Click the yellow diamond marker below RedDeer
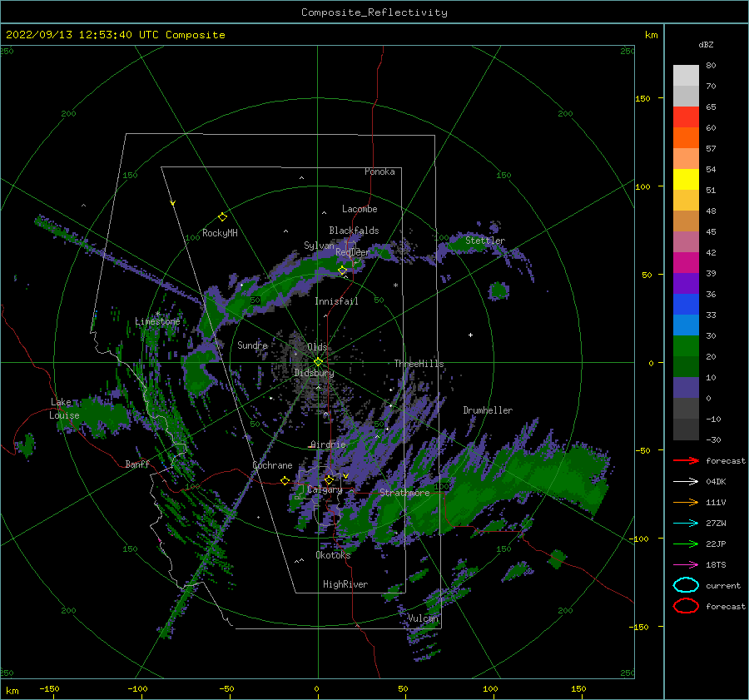The image size is (749, 700). (x=343, y=271)
